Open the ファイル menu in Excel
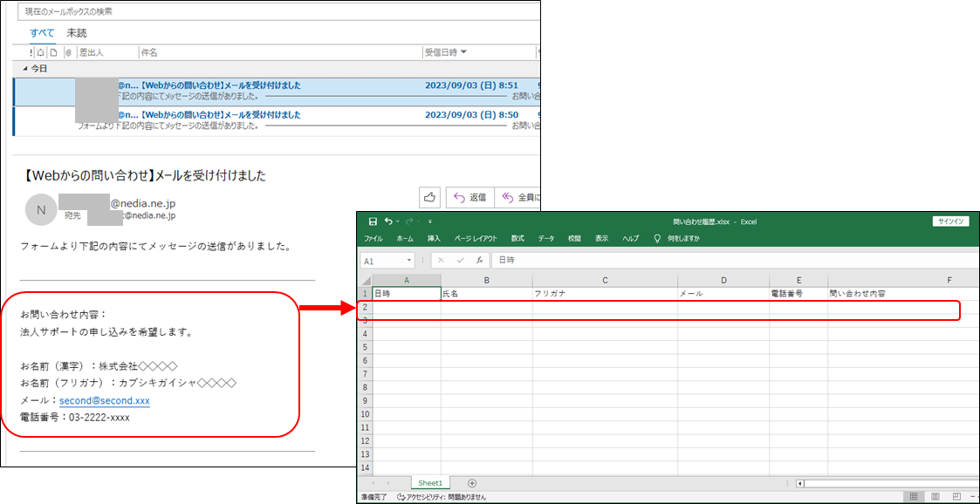The width and height of the screenshot is (980, 504). click(373, 239)
